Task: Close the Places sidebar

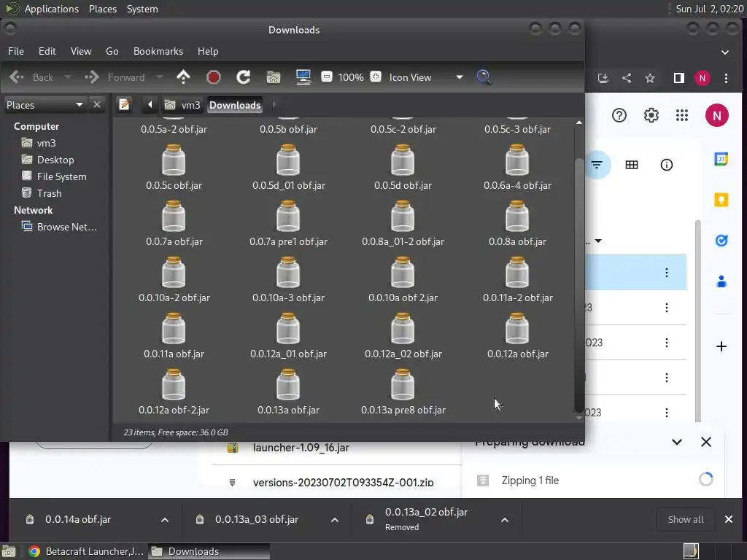Action: click(97, 104)
